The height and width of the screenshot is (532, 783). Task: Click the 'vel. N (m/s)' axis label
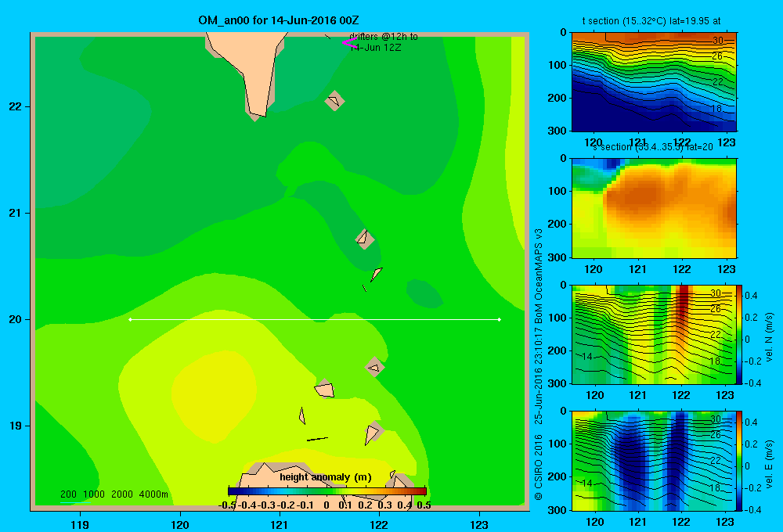(770, 337)
